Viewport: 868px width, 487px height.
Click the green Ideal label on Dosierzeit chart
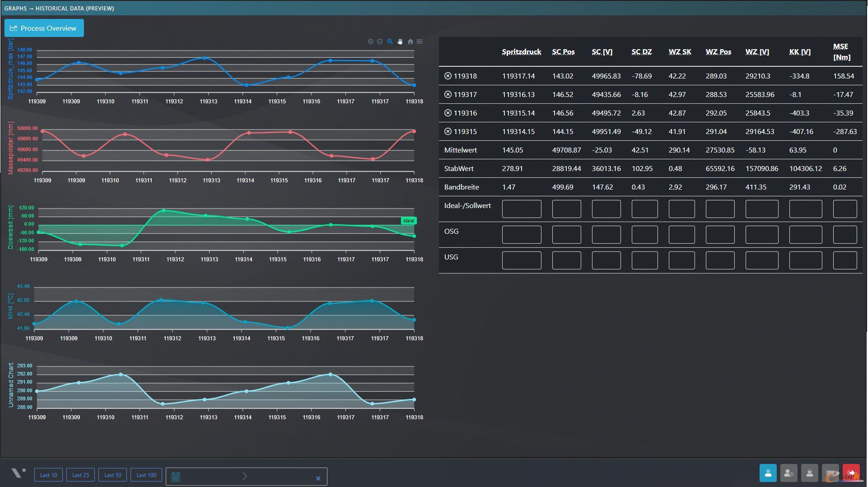point(408,221)
